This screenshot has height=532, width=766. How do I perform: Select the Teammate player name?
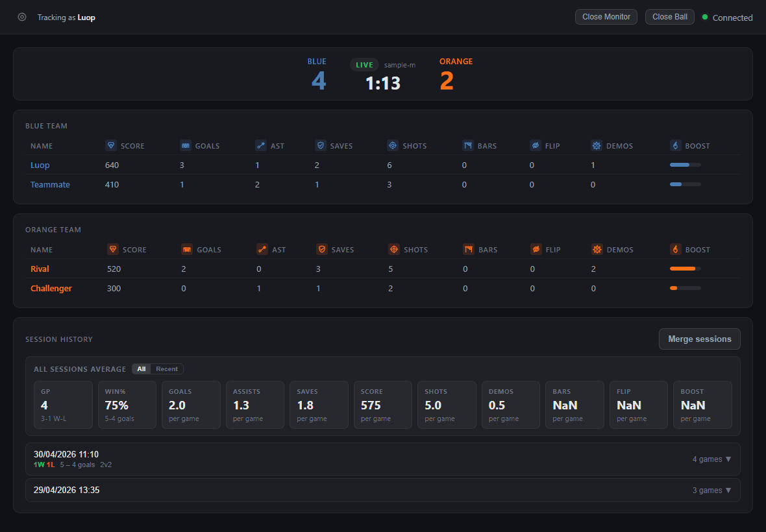(51, 184)
